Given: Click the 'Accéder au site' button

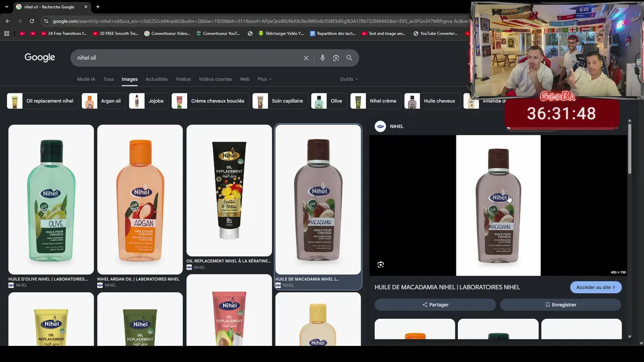Looking at the screenshot, I should tap(596, 287).
